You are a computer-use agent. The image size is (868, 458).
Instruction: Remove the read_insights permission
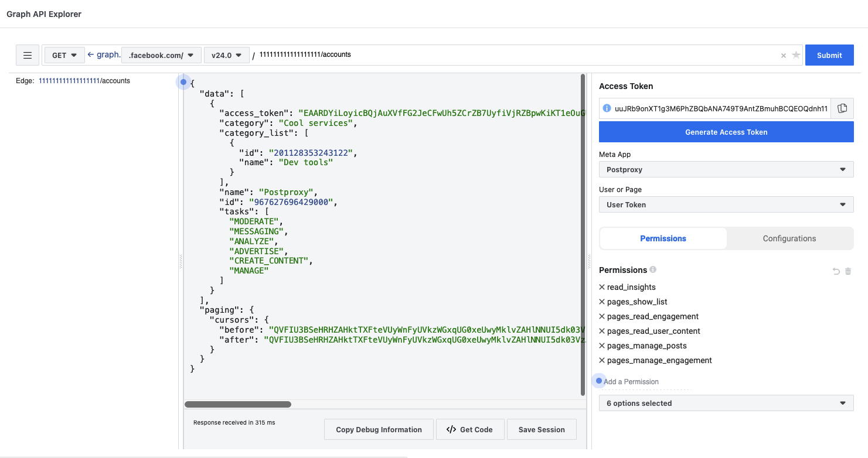pos(601,286)
